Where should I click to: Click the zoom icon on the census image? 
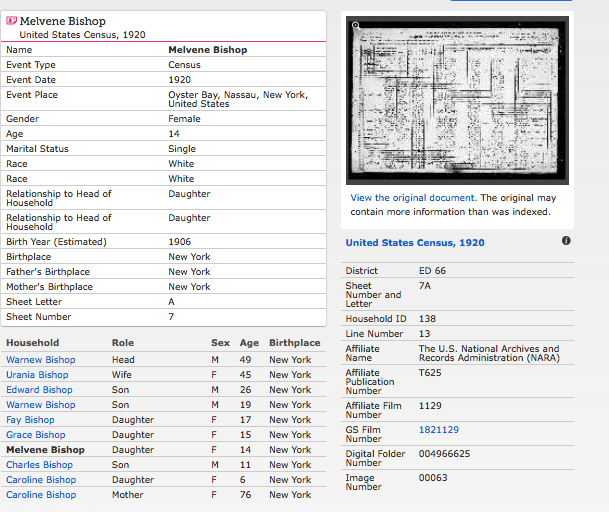[354, 26]
